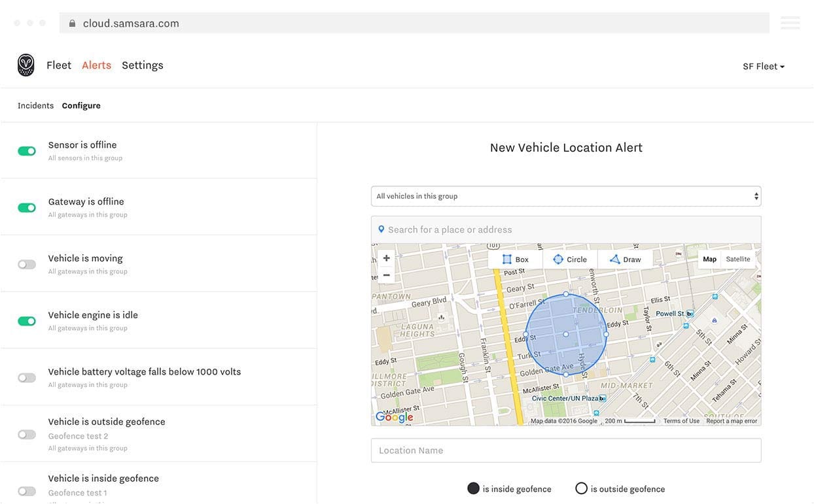The width and height of the screenshot is (814, 504).
Task: Toggle the Sensor is offline alert
Action: (x=27, y=151)
